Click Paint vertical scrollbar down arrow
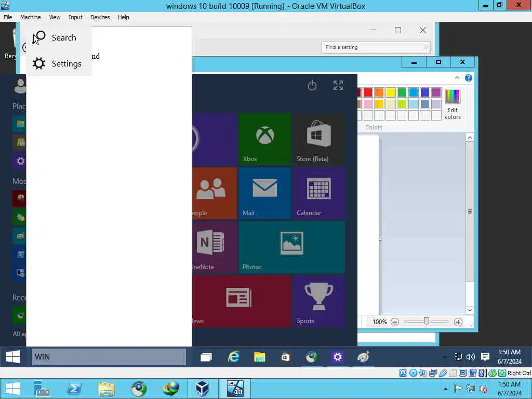 [470, 310]
